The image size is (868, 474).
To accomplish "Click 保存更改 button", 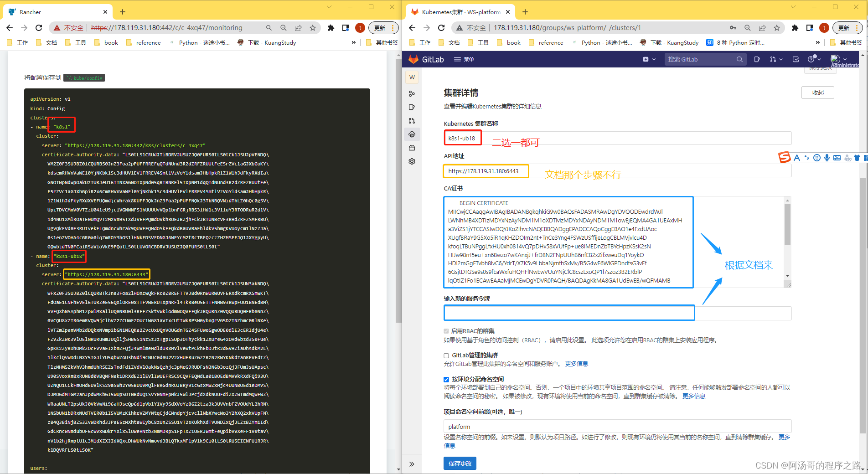I will tap(460, 464).
